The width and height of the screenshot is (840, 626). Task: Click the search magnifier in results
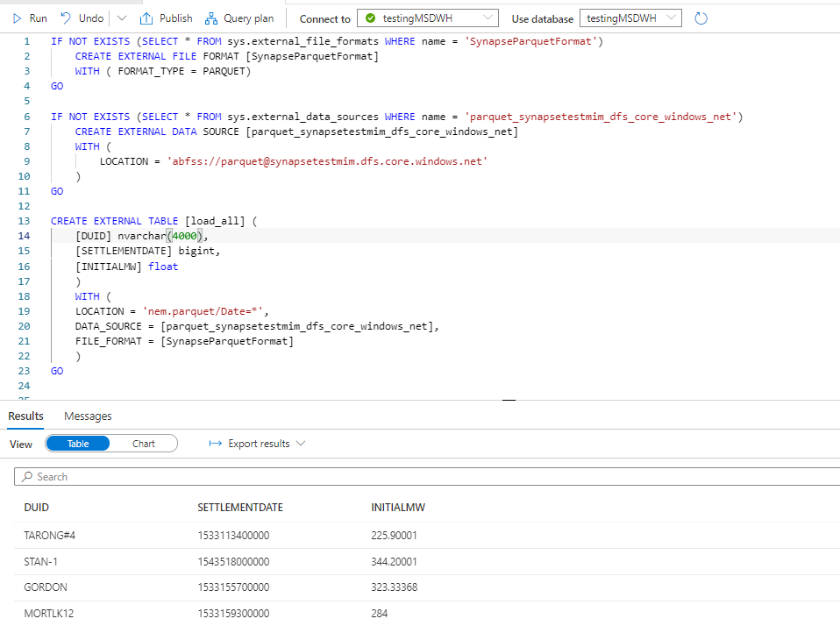pos(28,474)
